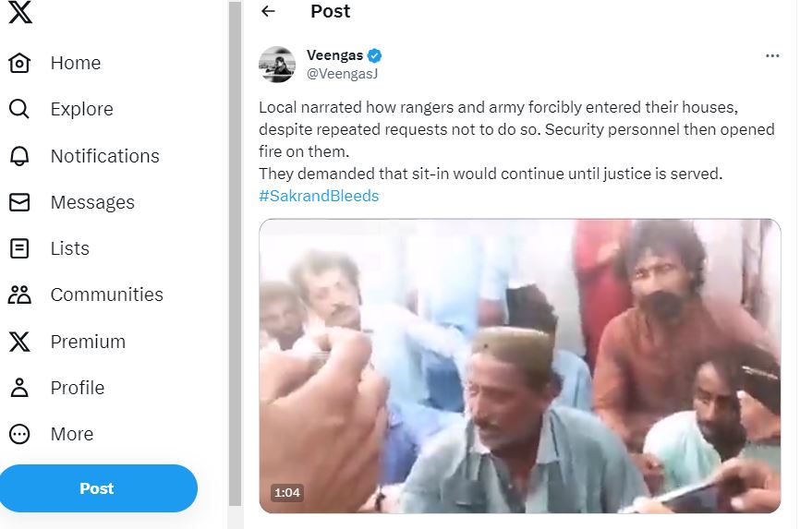Play the 1:04 video in post
This screenshot has width=812, height=529.
519,366
